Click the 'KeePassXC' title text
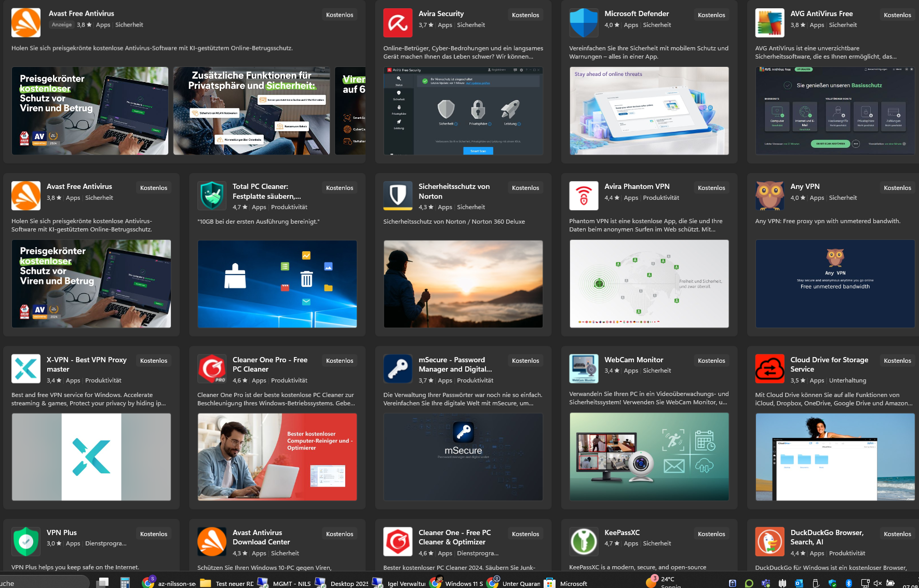This screenshot has width=919, height=588. [622, 532]
